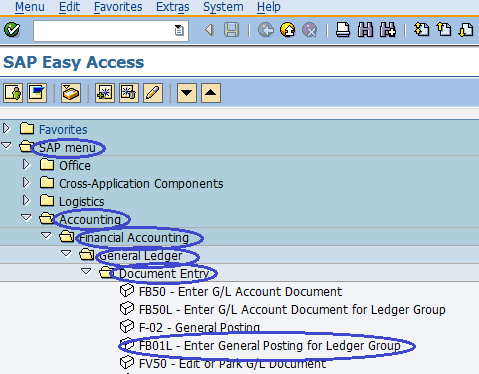This screenshot has width=479, height=374.
Task: Click the FV50 transaction cube icon
Action: tap(127, 362)
